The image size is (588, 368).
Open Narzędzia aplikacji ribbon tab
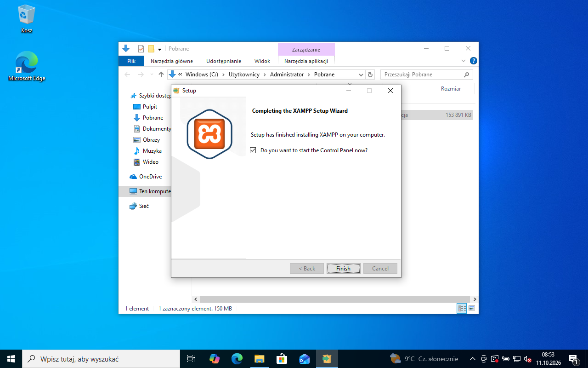[306, 61]
